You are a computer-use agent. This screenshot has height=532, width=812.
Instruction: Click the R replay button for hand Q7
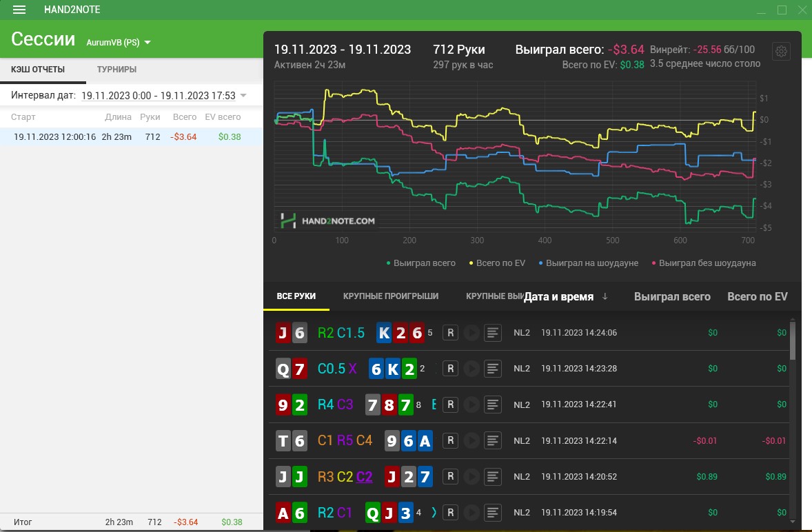pos(451,369)
